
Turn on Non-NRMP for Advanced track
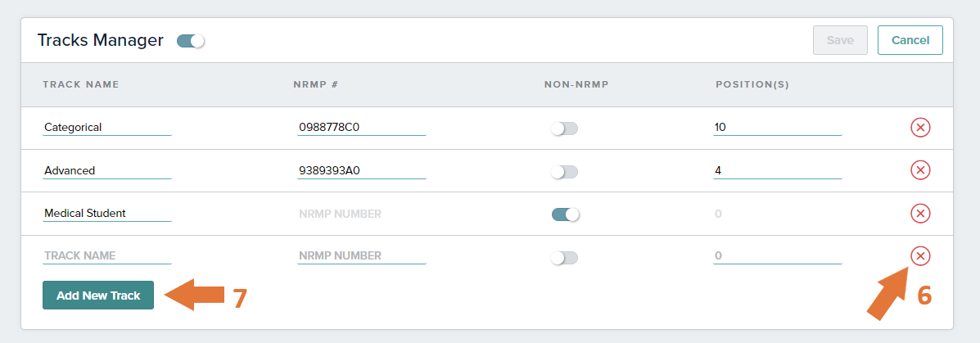pyautogui.click(x=564, y=171)
